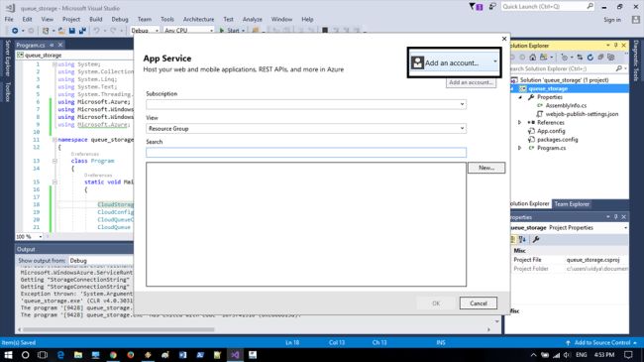Expand the References node
This screenshot has height=362, width=644.
(519, 123)
